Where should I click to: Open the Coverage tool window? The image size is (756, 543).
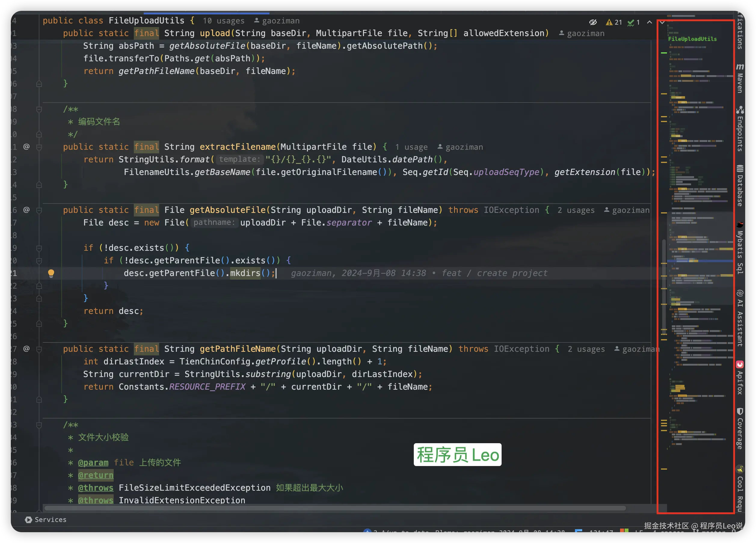coord(740,430)
